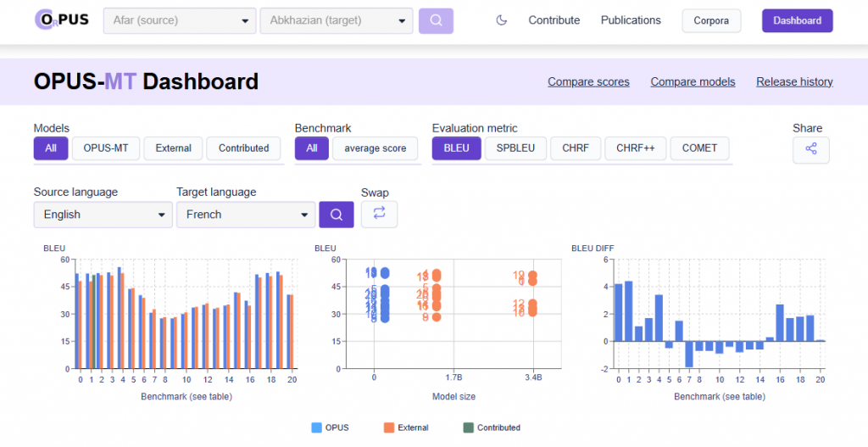Open the Abkhazian (target) dropdown
Image resolution: width=868 pixels, height=447 pixels.
pos(337,20)
